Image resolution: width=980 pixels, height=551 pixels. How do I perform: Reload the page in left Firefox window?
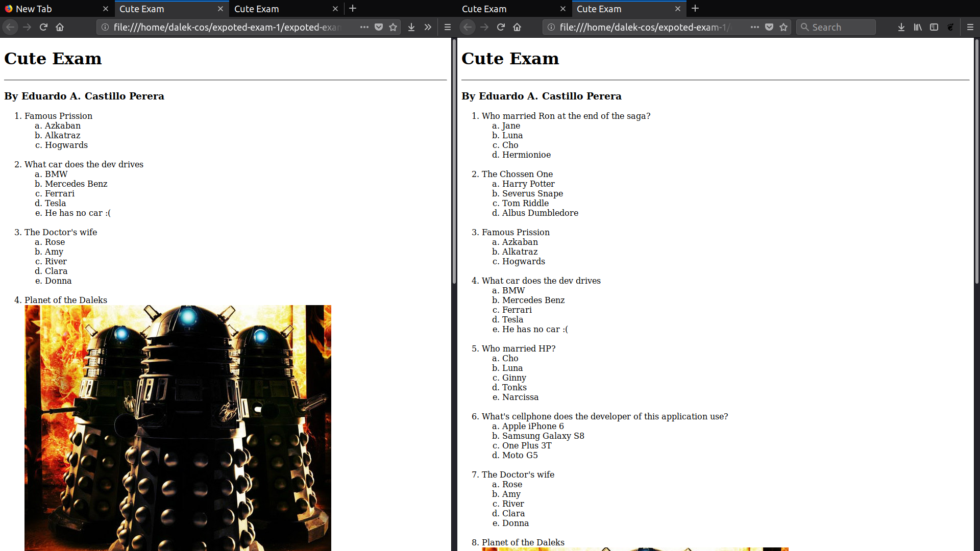click(x=43, y=27)
